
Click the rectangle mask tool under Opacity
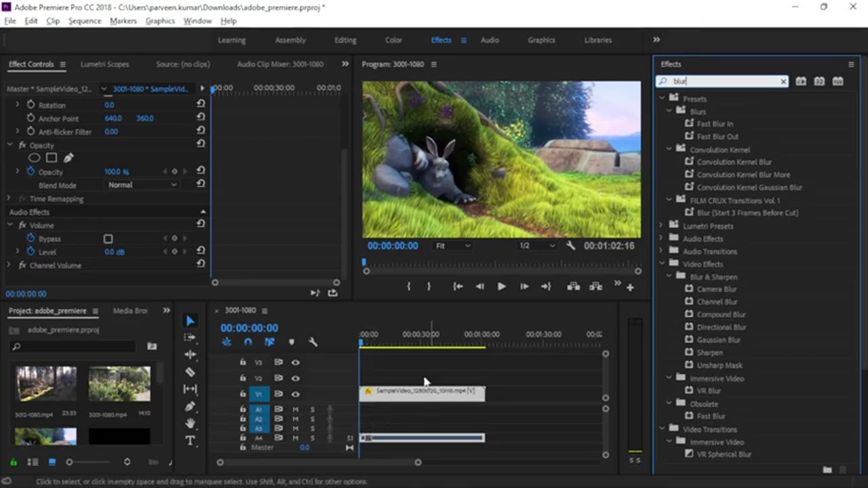(52, 158)
